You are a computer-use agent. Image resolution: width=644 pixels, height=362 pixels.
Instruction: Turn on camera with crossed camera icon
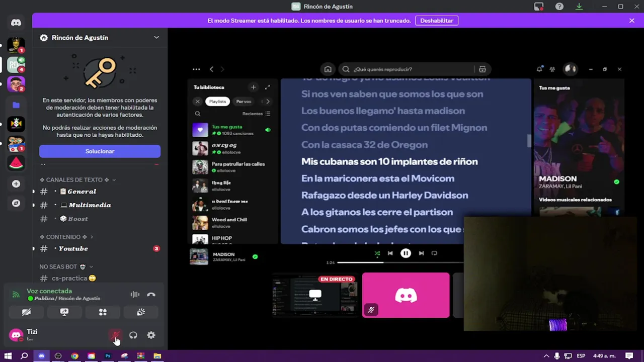tap(26, 312)
